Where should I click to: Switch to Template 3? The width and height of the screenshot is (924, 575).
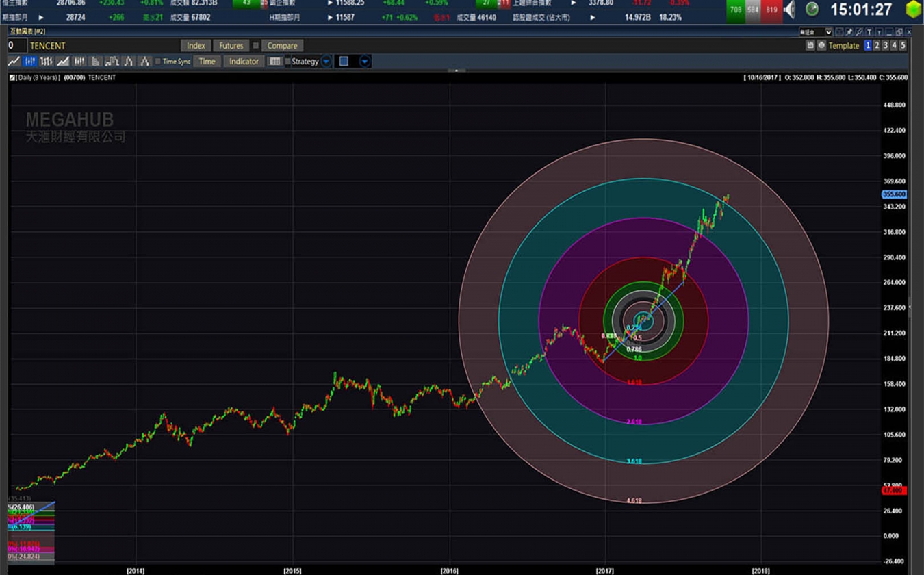pos(886,45)
